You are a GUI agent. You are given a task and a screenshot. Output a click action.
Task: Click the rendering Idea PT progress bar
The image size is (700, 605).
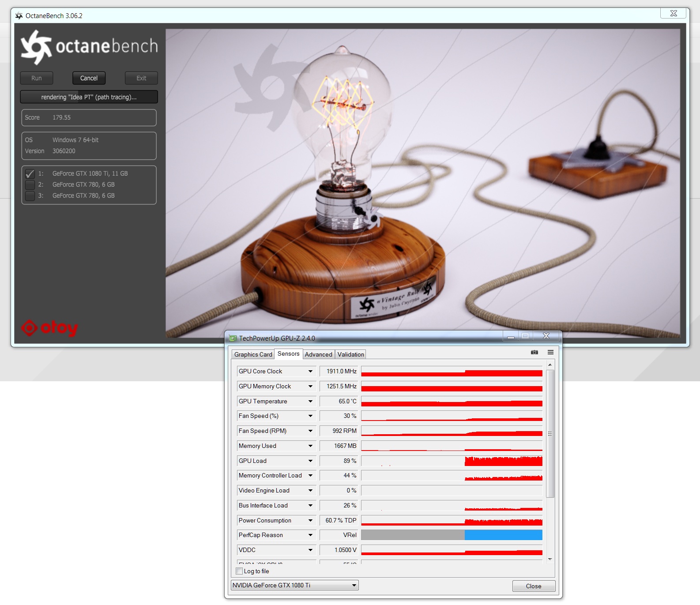(89, 97)
